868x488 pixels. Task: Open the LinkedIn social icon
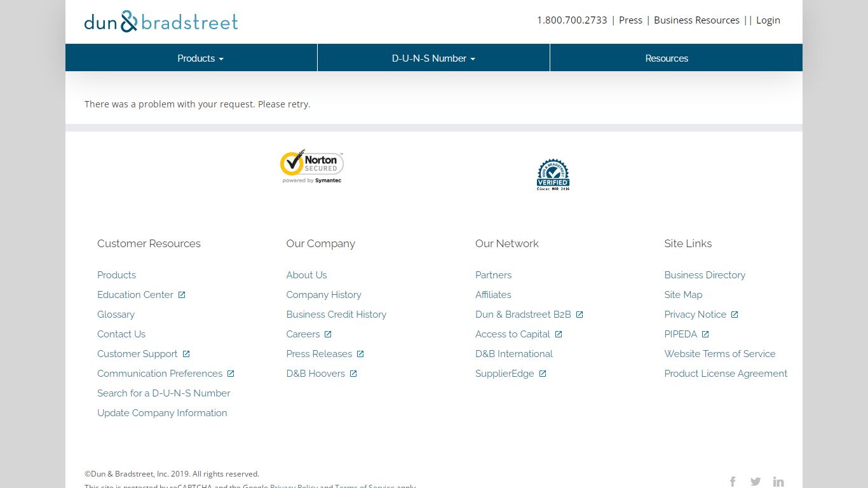click(778, 482)
